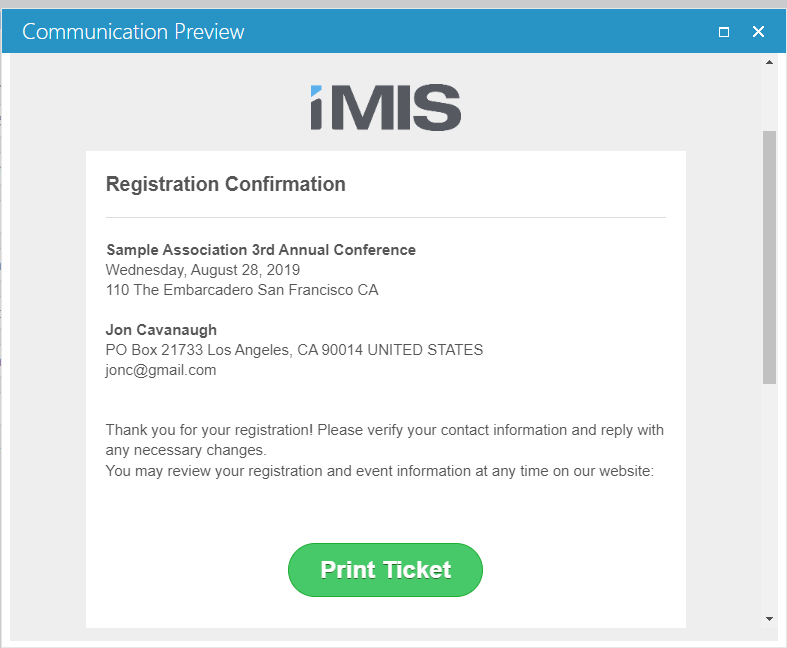
Task: Click the PO Box 21733 mailing address
Action: click(x=294, y=350)
